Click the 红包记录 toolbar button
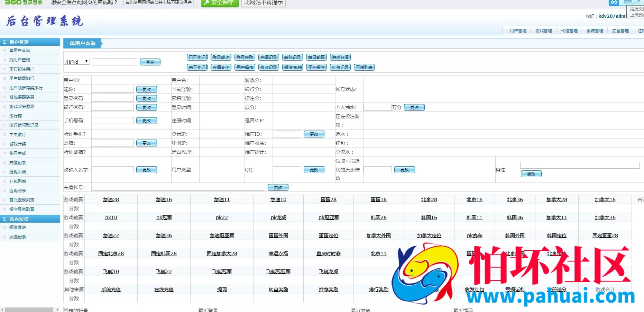The width and height of the screenshot is (644, 312). 340,67
